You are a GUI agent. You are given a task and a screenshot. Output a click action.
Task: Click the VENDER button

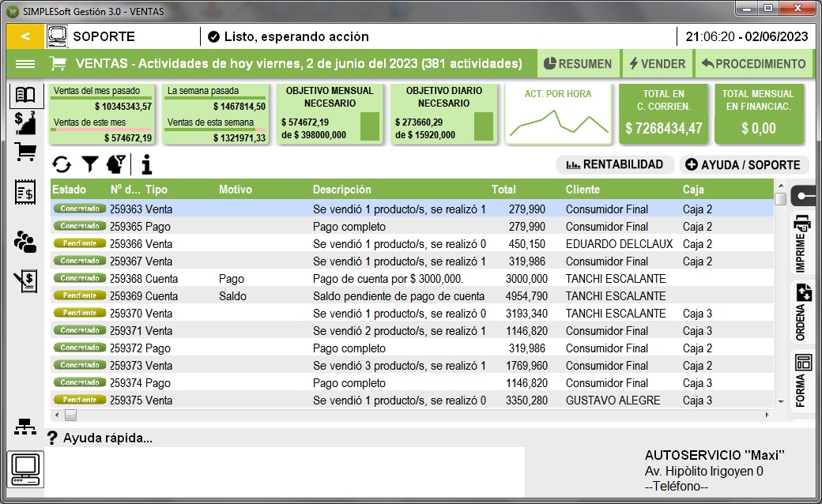pos(658,64)
